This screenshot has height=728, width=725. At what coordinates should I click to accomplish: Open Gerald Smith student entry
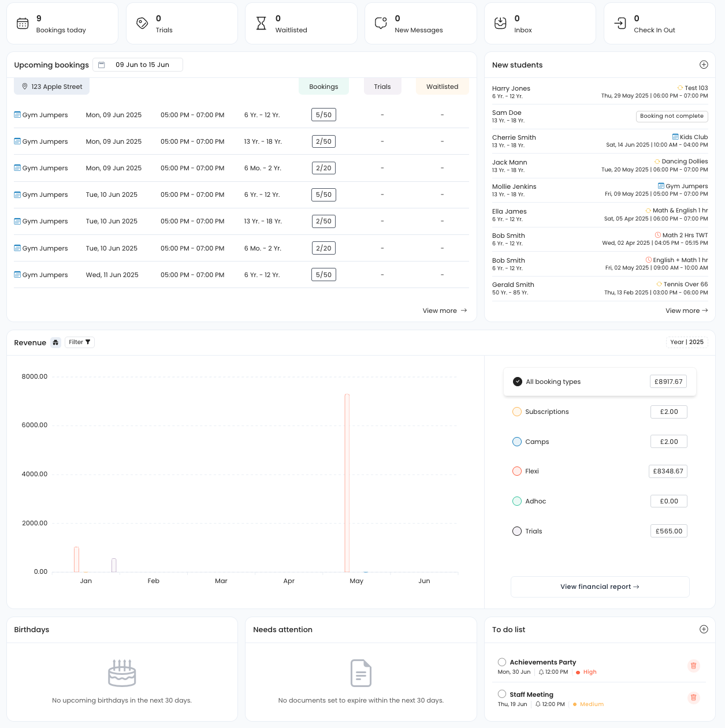[600, 288]
